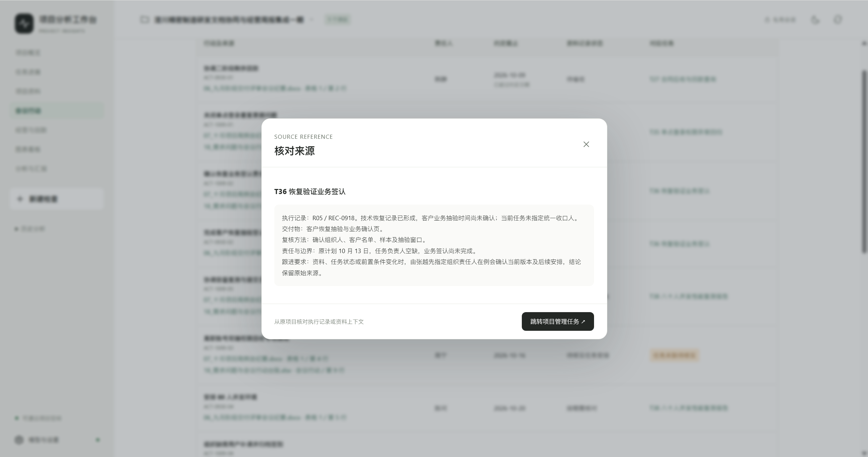Viewport: 868px width, 457px height.
Task: Click the line starting 执行记录：R05 / REC-0918
Action: click(x=431, y=218)
